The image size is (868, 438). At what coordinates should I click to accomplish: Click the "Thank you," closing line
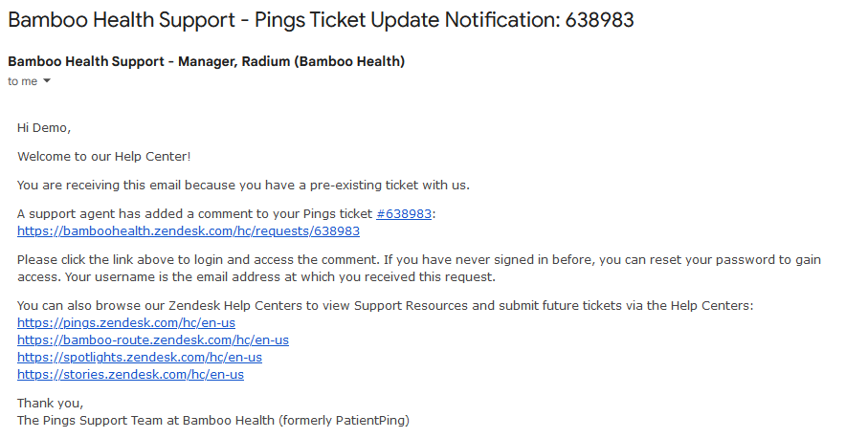click(x=51, y=404)
